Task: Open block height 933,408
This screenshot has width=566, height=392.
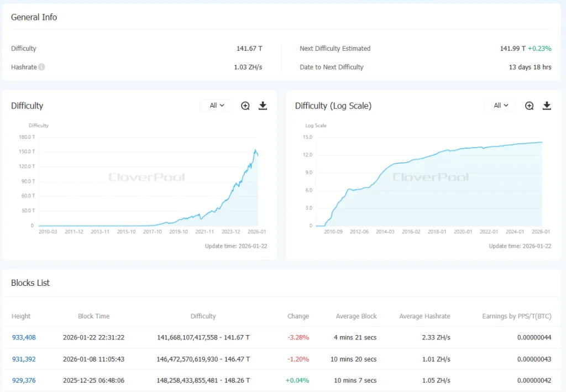Action: tap(24, 337)
